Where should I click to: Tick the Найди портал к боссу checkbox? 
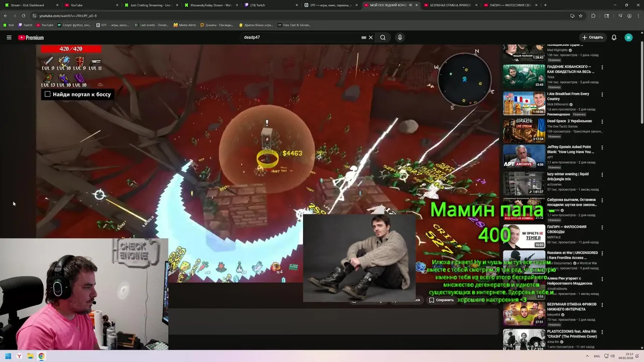[47, 94]
